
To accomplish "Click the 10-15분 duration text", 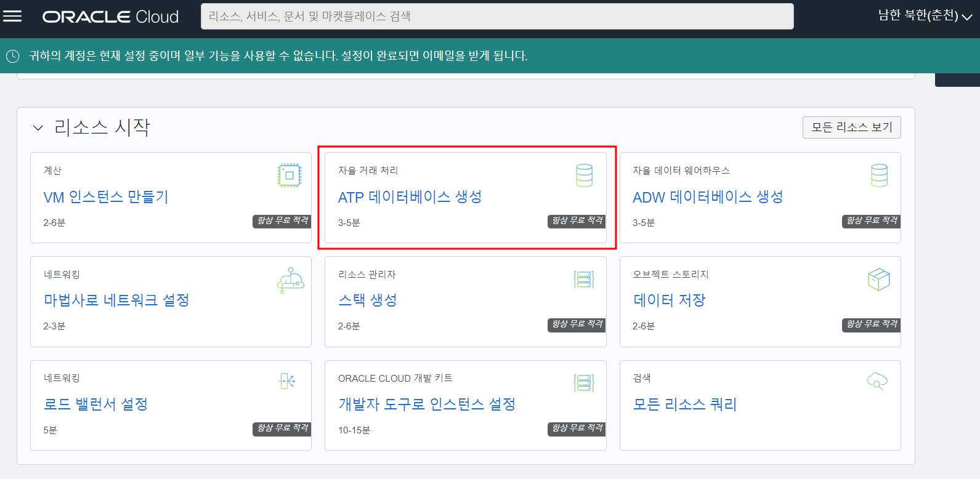I will [354, 430].
